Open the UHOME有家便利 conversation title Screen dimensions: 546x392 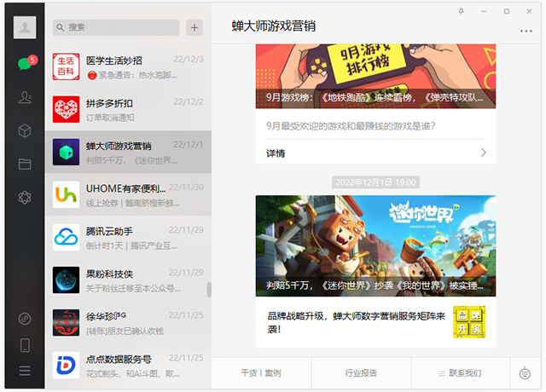click(x=125, y=188)
